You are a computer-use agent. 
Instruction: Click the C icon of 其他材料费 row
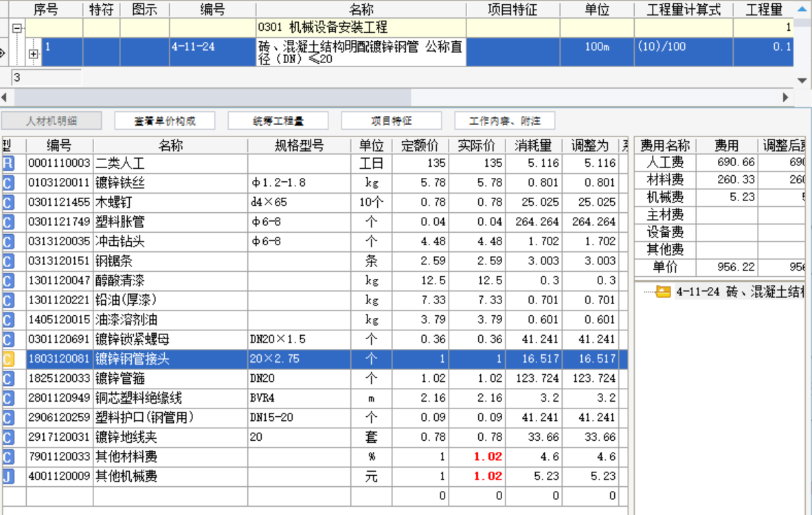8,457
